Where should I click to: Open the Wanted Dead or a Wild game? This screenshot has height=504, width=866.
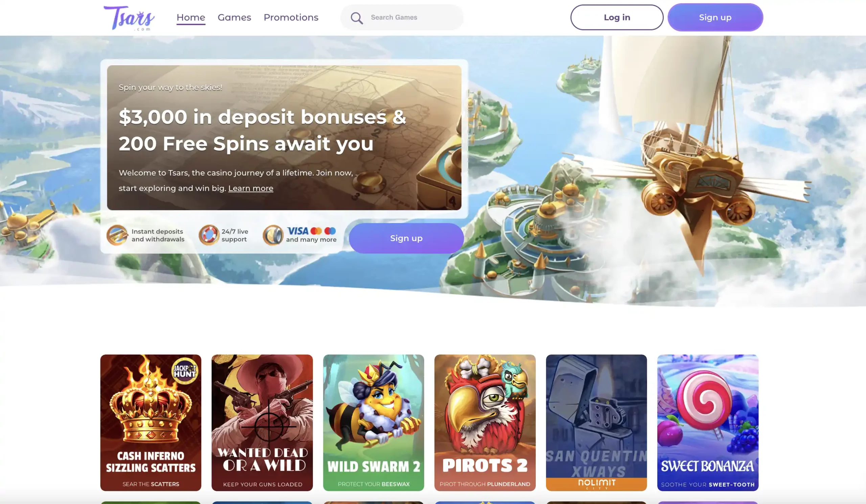click(x=262, y=423)
